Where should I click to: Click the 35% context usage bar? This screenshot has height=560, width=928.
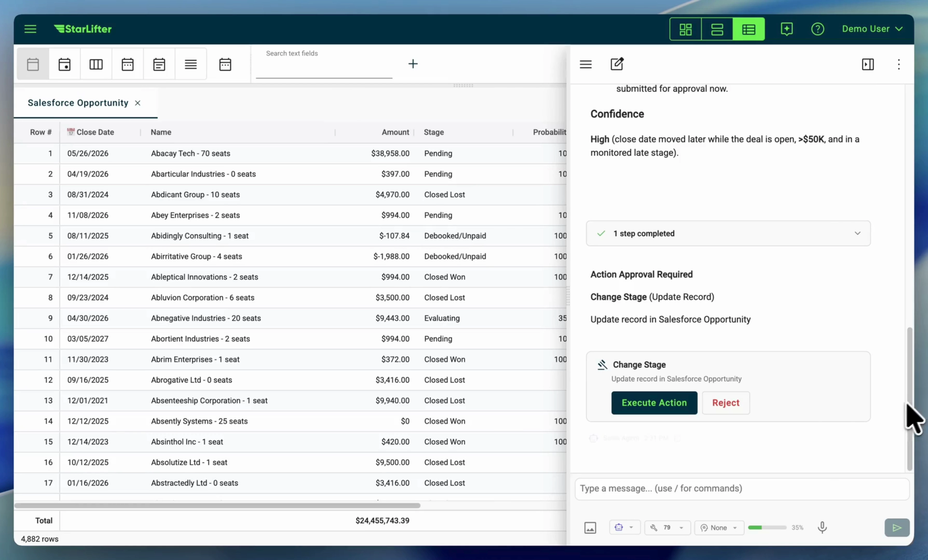click(767, 528)
